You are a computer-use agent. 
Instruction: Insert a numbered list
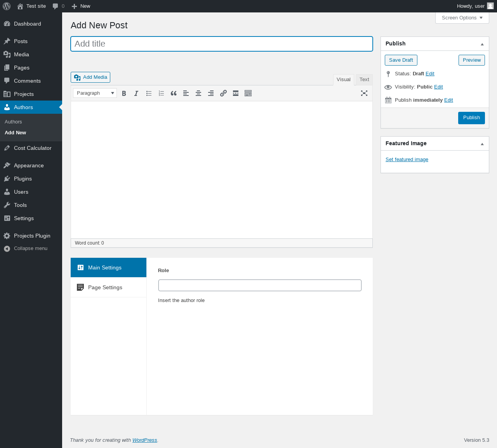pyautogui.click(x=161, y=93)
